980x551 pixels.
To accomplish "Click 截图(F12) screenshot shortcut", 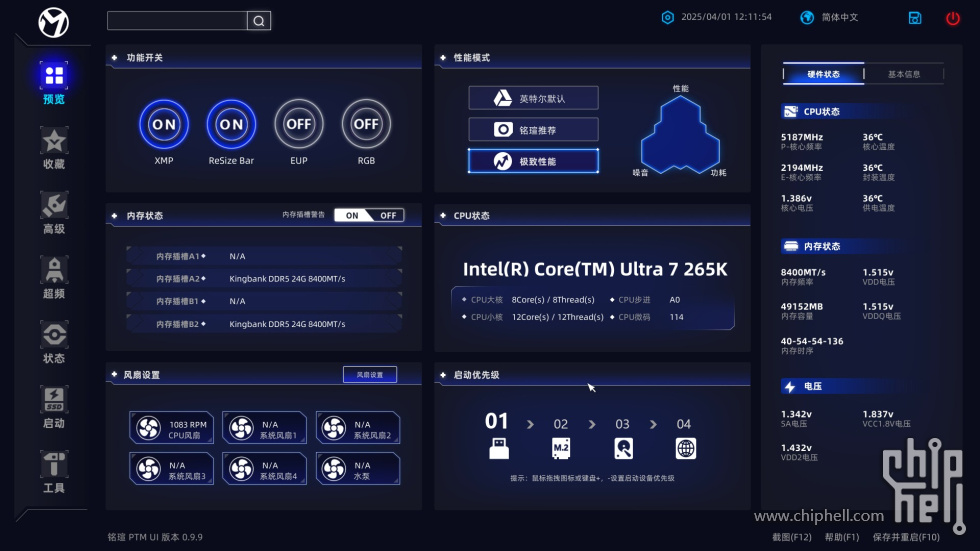I will point(791,537).
